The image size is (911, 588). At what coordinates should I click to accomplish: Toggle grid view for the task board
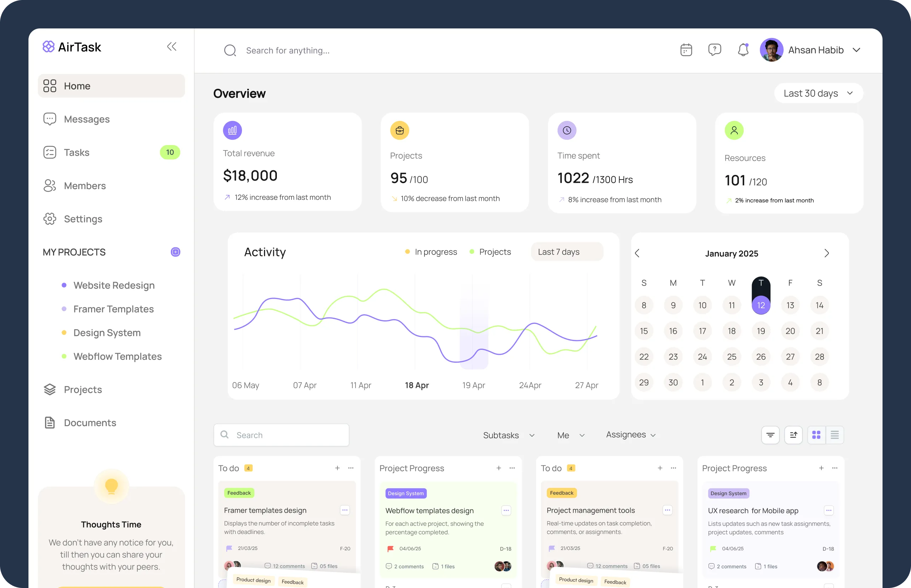coord(816,434)
